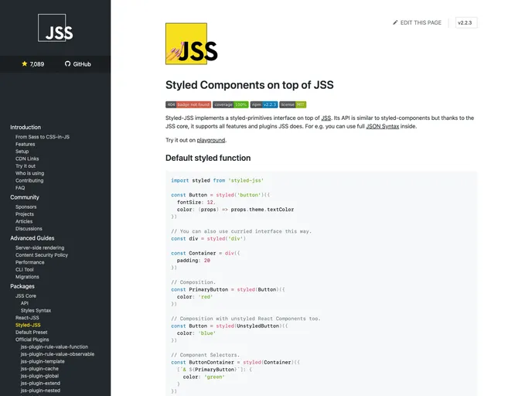Open Who is using page
Screen dimensions: 532x396
30,173
